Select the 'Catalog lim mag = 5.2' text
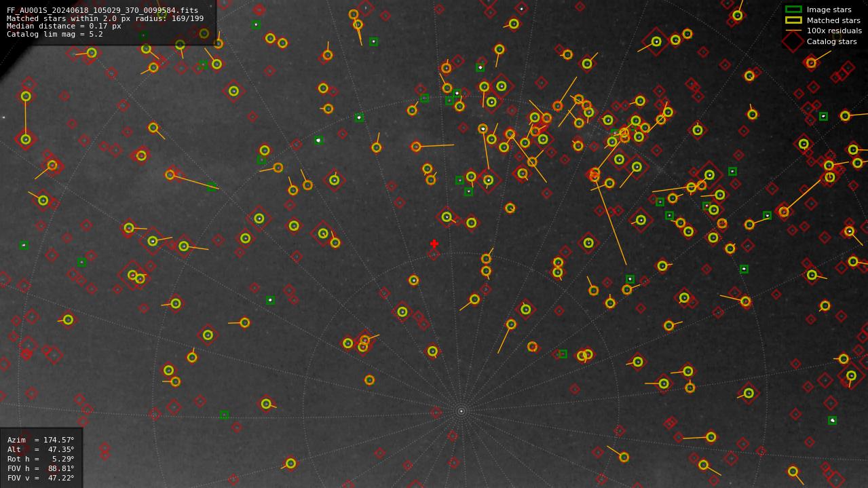This screenshot has height=488, width=868. tap(55, 34)
